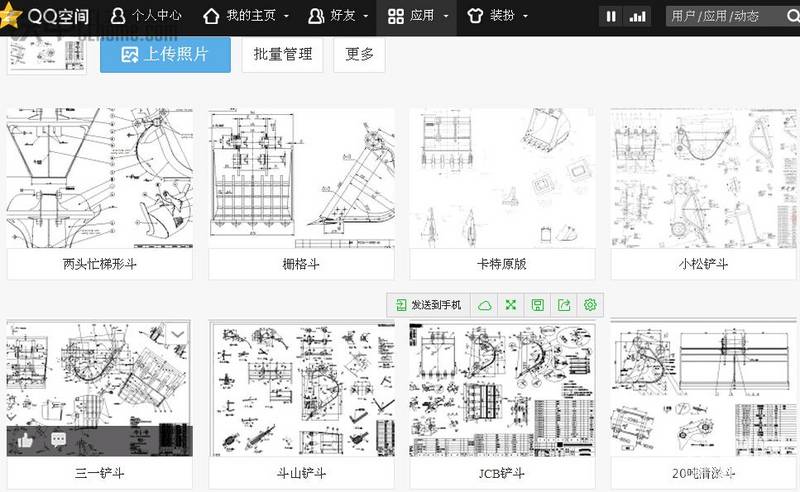
Task: Click the 卡特原版 caption
Action: [x=502, y=264]
